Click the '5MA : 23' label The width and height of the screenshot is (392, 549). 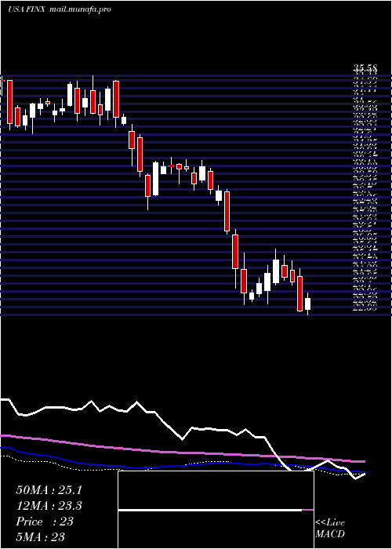click(40, 536)
